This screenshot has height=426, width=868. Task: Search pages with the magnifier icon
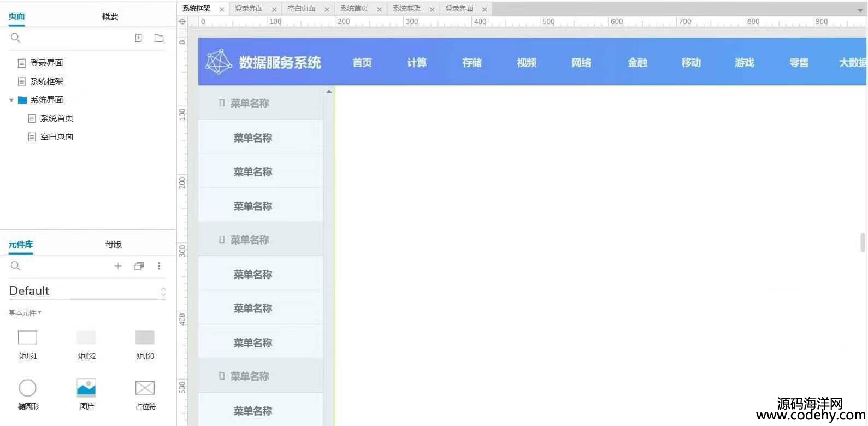(15, 38)
